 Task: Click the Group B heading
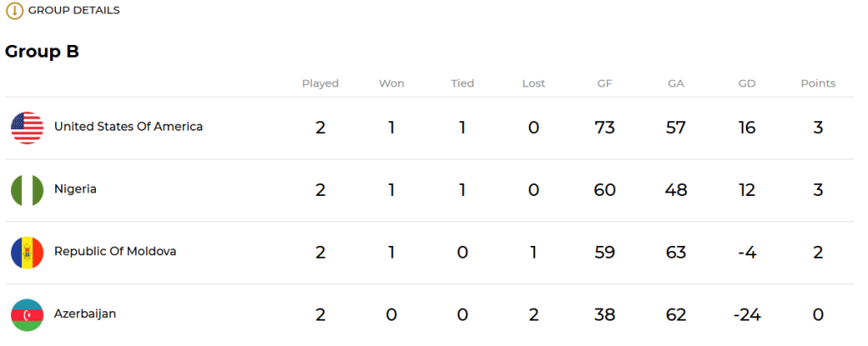coord(42,52)
